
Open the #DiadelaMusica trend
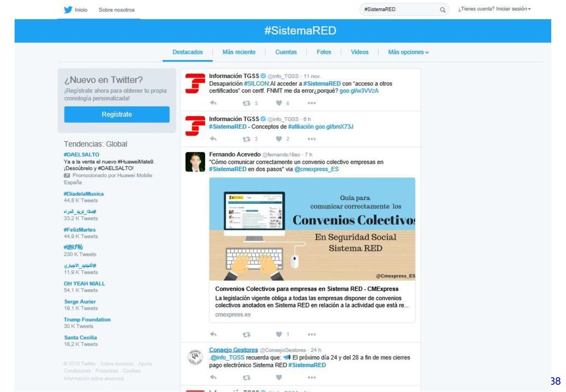coord(84,194)
